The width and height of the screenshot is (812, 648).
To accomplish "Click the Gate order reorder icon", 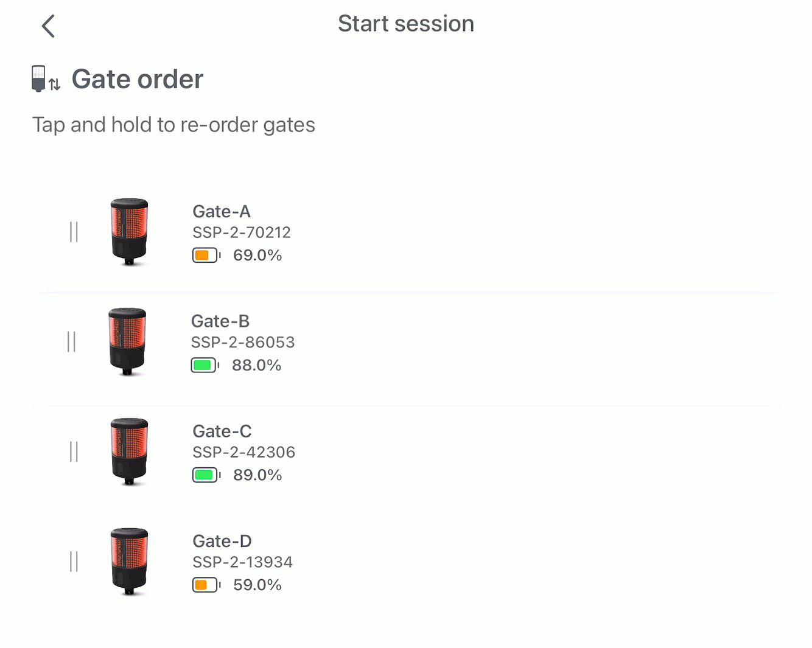I will 46,79.
